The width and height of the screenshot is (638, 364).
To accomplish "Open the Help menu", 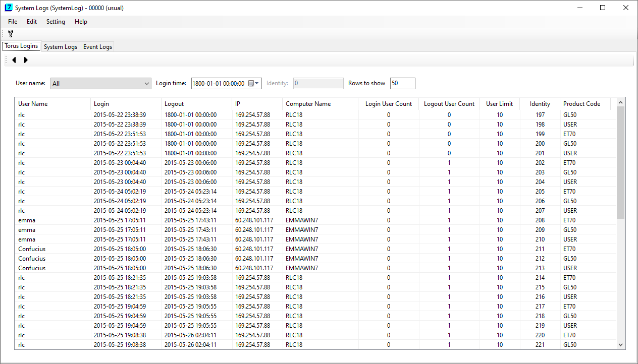I will (x=81, y=22).
